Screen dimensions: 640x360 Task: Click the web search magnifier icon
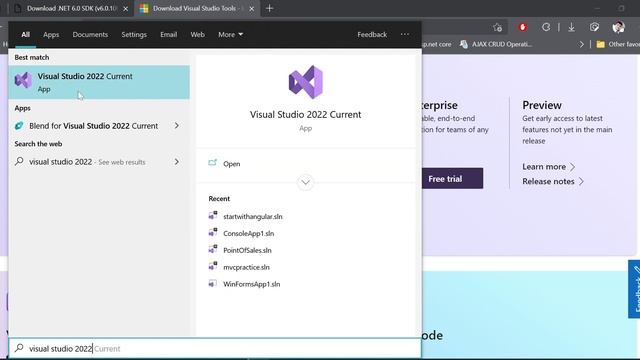pos(19,162)
